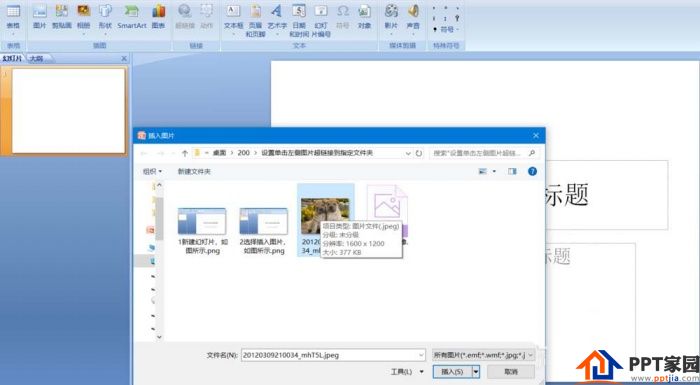Select the dog photo jpeg thumbnail
The width and height of the screenshot is (700, 385).
pos(325,216)
